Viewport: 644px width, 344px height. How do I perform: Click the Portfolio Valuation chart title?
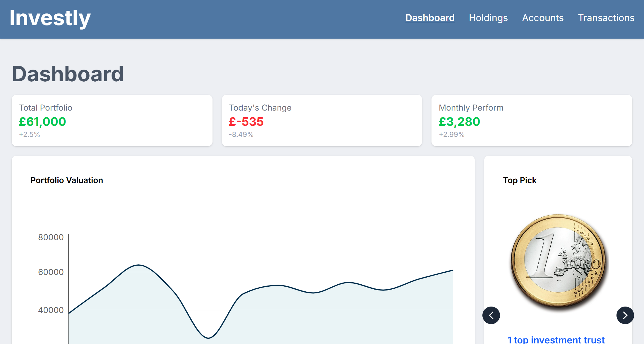click(x=67, y=180)
